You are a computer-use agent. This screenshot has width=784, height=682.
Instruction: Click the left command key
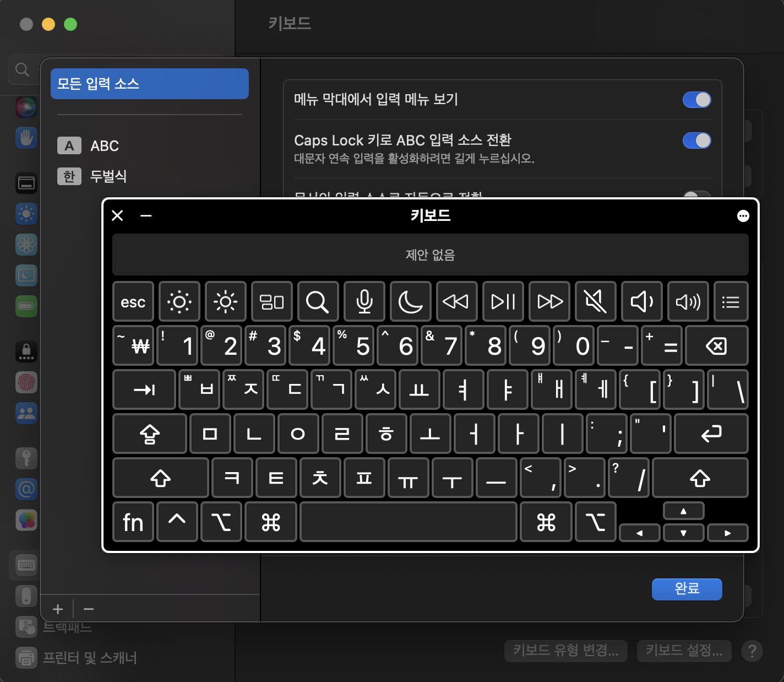(271, 522)
